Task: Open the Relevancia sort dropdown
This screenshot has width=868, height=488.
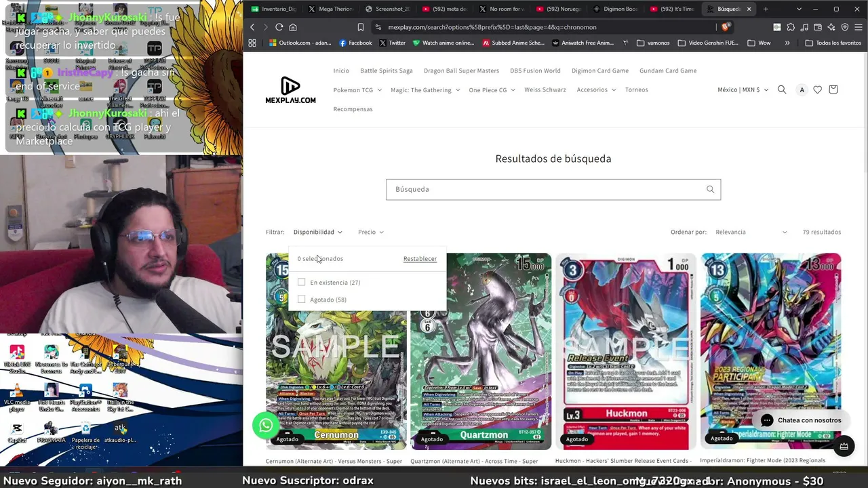Action: 751,232
